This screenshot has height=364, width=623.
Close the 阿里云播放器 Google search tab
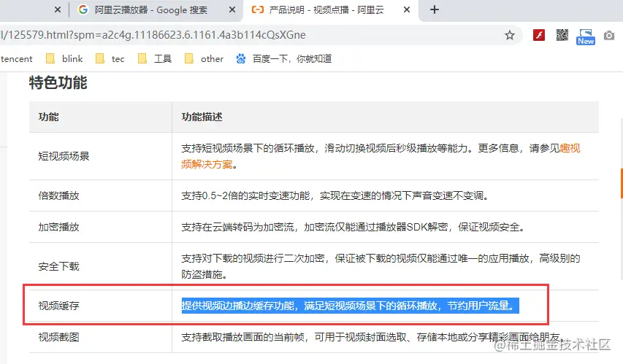tap(232, 10)
